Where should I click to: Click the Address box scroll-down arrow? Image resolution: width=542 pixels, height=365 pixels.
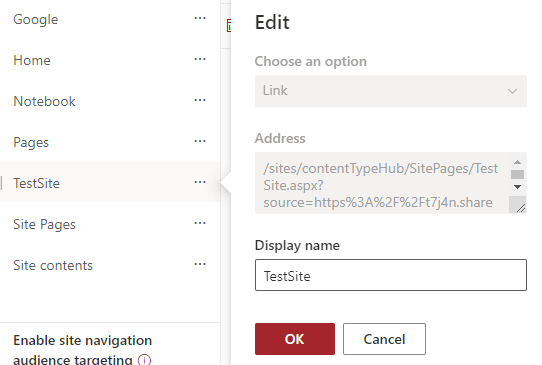pyautogui.click(x=517, y=187)
